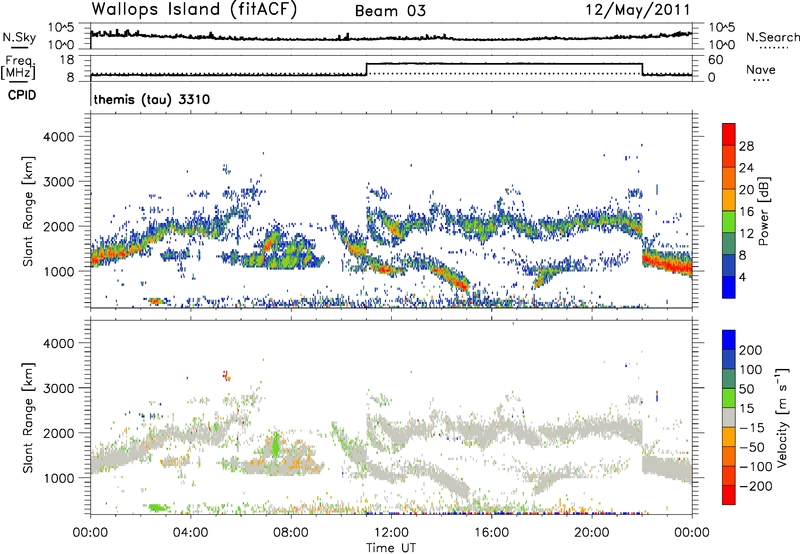Click the positive "200" Velocity colorbar label

[x=751, y=350]
